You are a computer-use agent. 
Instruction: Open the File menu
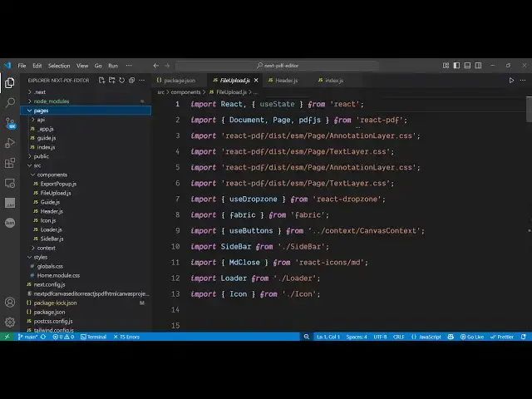pyautogui.click(x=22, y=66)
